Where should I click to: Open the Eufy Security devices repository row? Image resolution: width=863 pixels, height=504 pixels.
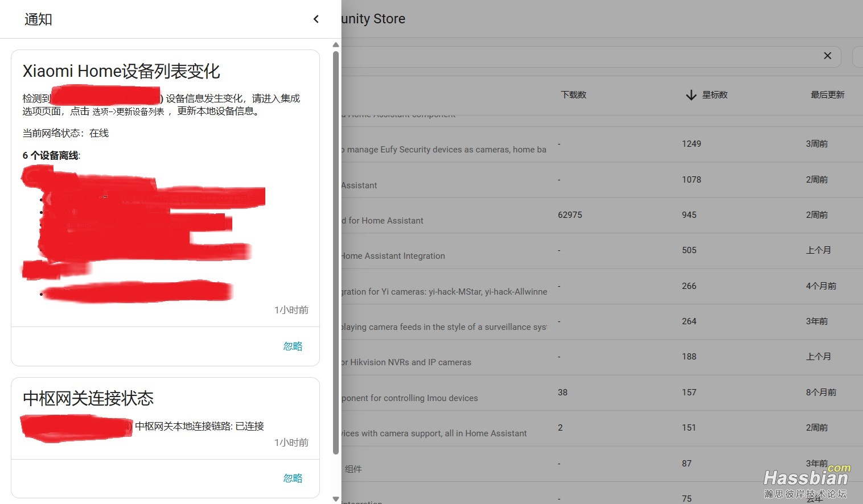pyautogui.click(x=444, y=150)
